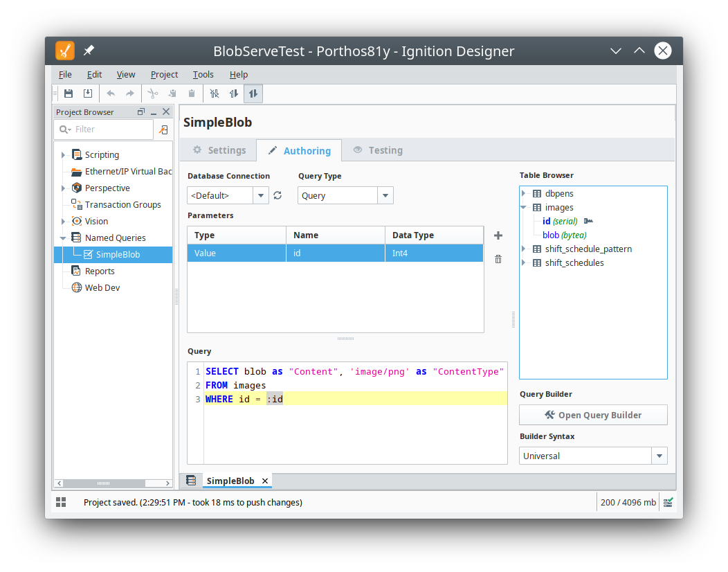Toggle the gateway comm off toolbar icon

[x=214, y=93]
